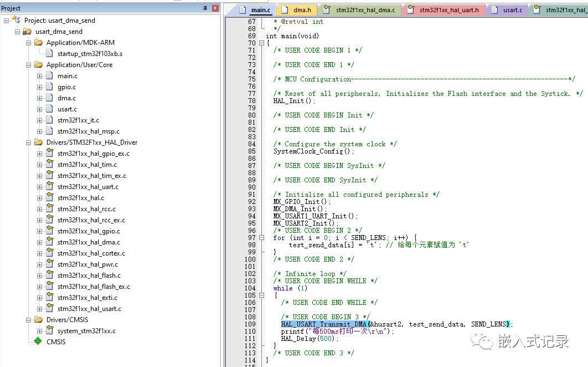This screenshot has height=367, width=588.
Task: Pin the Project panel with the pushpin icon
Action: [205, 8]
